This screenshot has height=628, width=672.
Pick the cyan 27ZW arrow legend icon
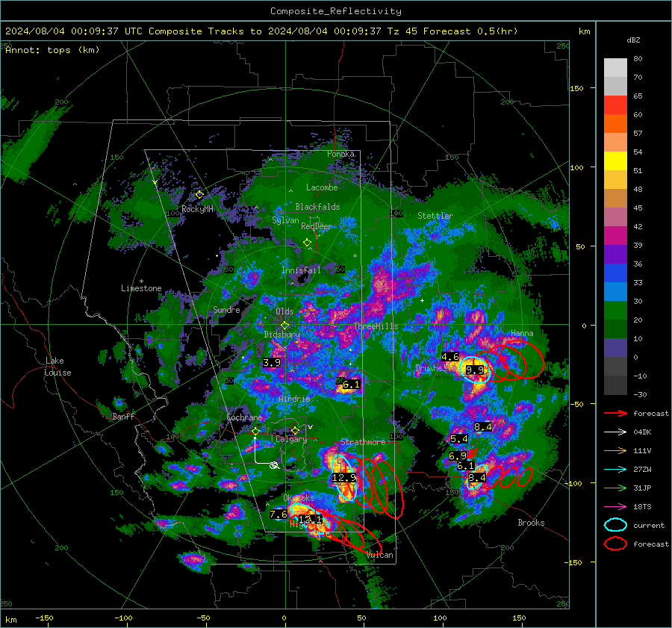coord(615,470)
